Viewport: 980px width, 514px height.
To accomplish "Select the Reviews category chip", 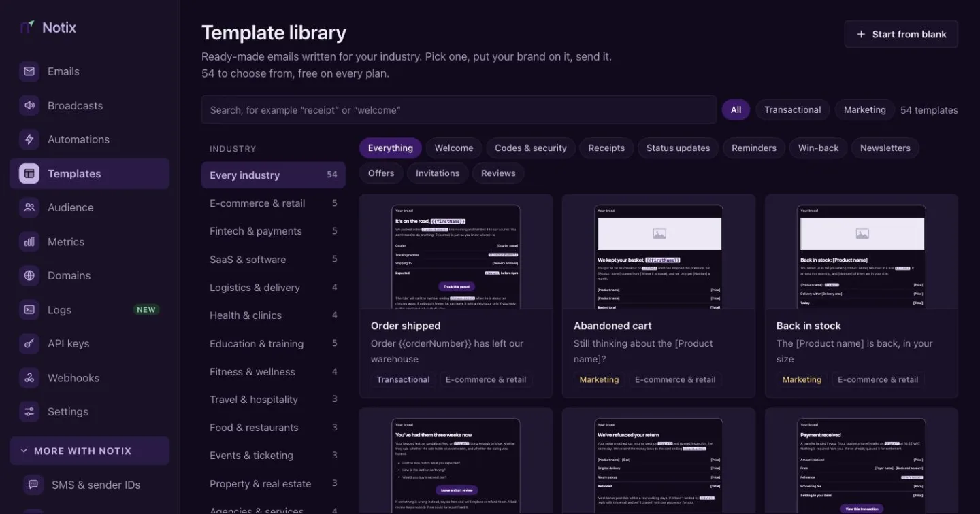I will point(498,173).
